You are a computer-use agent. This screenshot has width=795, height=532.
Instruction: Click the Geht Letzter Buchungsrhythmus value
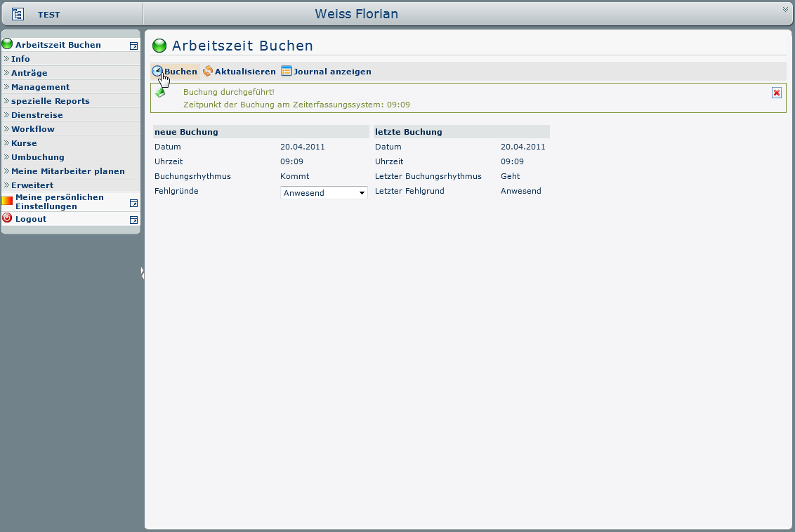pos(510,176)
